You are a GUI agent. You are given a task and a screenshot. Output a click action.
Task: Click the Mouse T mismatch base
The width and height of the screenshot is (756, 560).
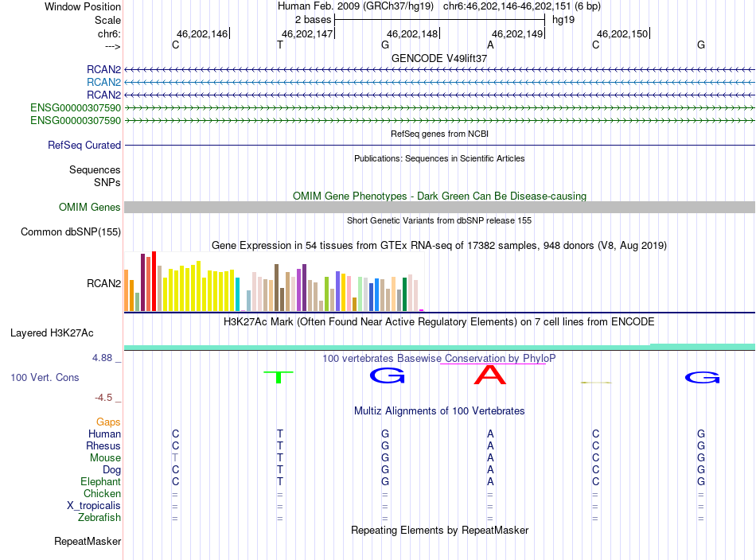click(175, 458)
